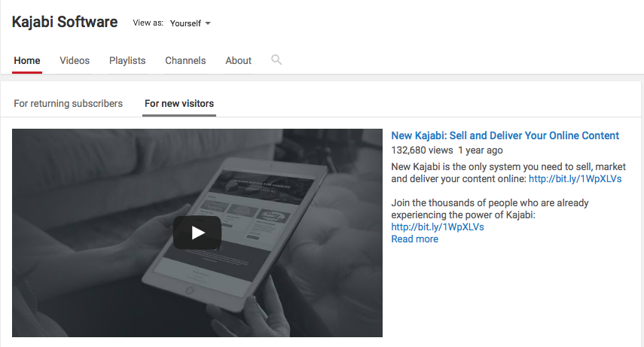Click the Kajabi Software channel title

point(65,22)
